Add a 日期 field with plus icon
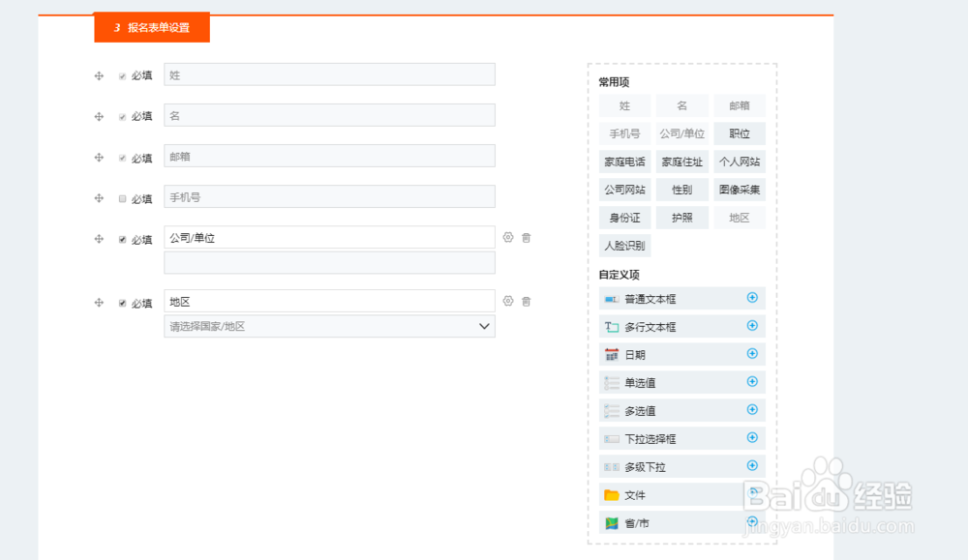This screenshot has width=968, height=560. click(752, 353)
